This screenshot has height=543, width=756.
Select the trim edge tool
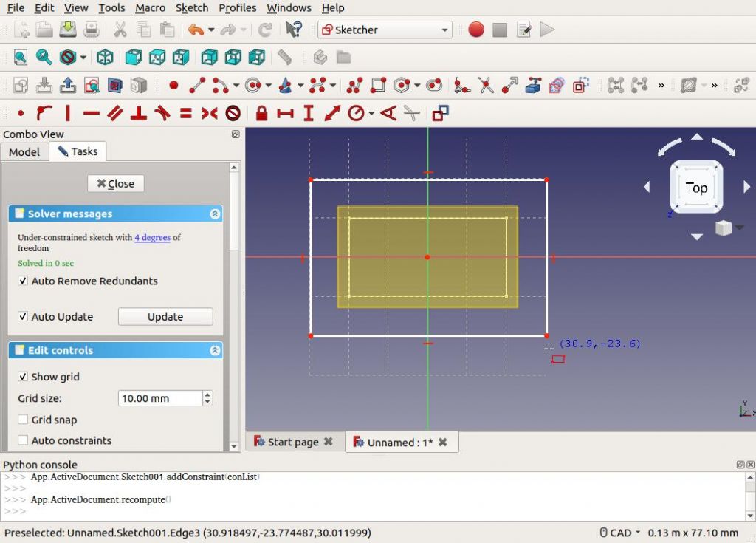tap(486, 86)
